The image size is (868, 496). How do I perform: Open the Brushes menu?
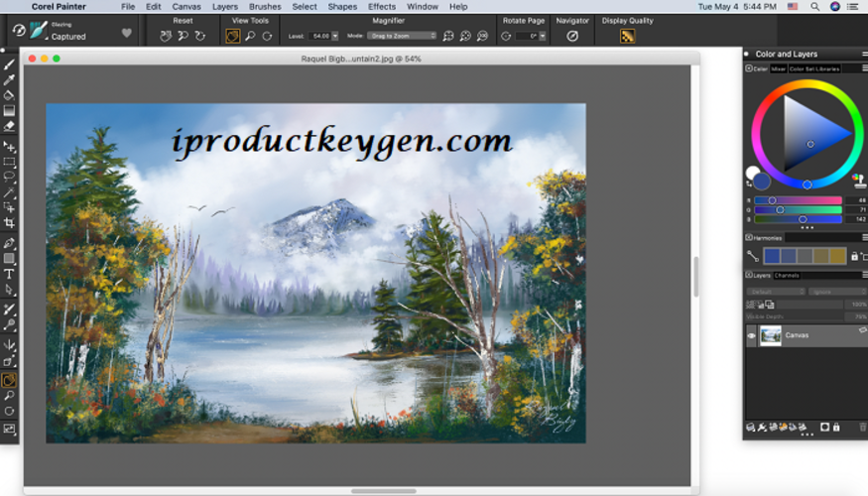point(265,7)
